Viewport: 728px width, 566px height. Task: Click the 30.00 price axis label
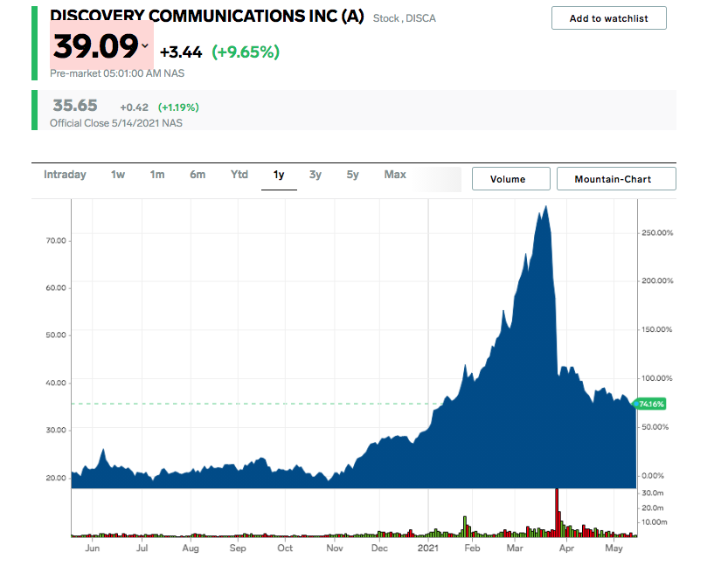tap(56, 430)
